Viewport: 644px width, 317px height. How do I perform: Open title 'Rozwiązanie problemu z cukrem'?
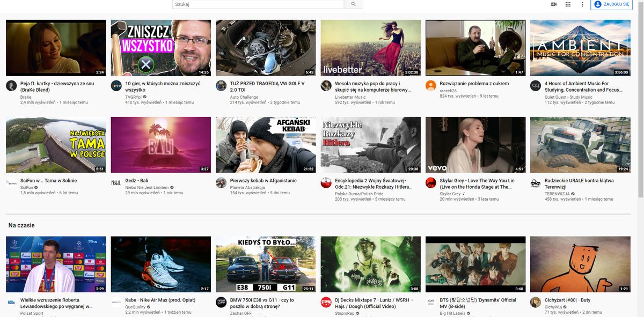474,84
